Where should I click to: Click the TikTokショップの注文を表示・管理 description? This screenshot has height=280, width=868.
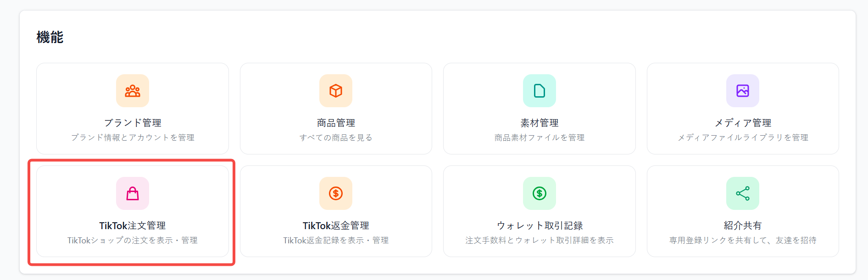132,240
